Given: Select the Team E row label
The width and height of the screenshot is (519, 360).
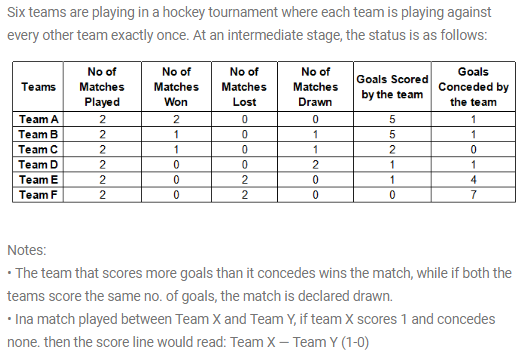Looking at the screenshot, I should (39, 180).
